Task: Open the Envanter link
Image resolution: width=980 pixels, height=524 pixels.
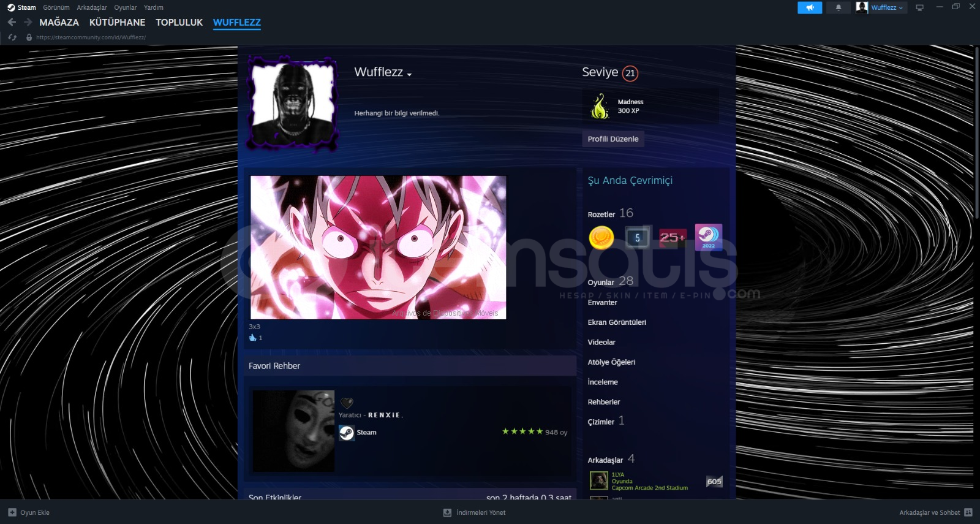Action: coord(602,303)
